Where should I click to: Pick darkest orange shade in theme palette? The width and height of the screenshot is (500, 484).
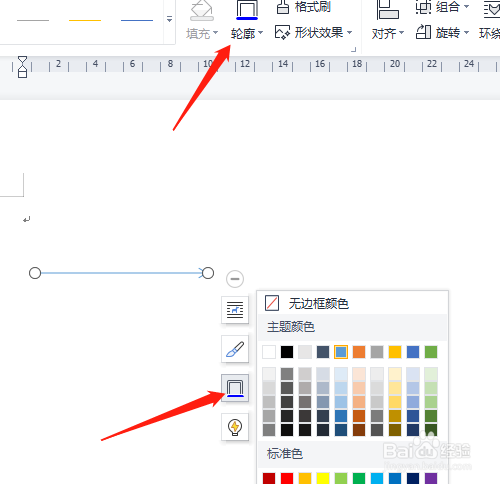[359, 430]
